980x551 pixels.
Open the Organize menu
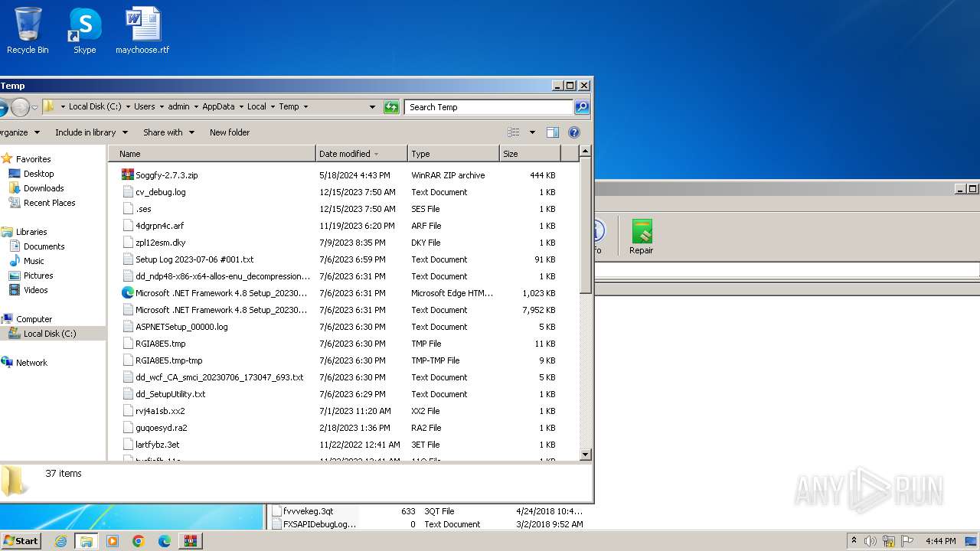tap(19, 132)
